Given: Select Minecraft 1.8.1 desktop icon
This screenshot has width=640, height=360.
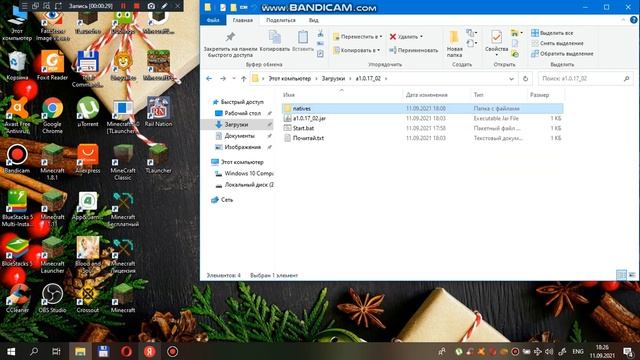Looking at the screenshot, I should click(52, 162).
